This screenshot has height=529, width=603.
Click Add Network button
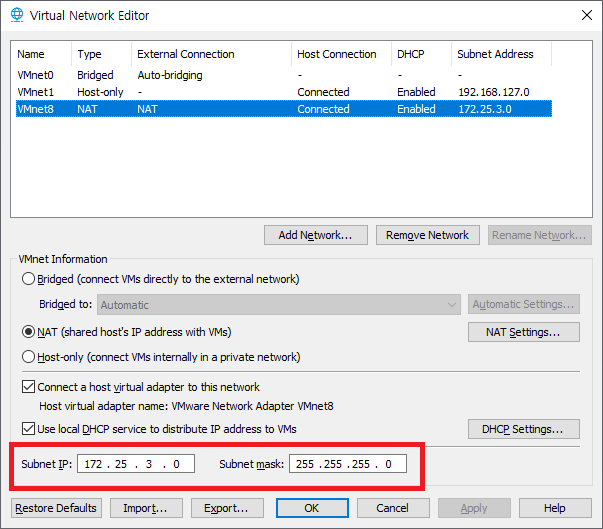coord(316,235)
